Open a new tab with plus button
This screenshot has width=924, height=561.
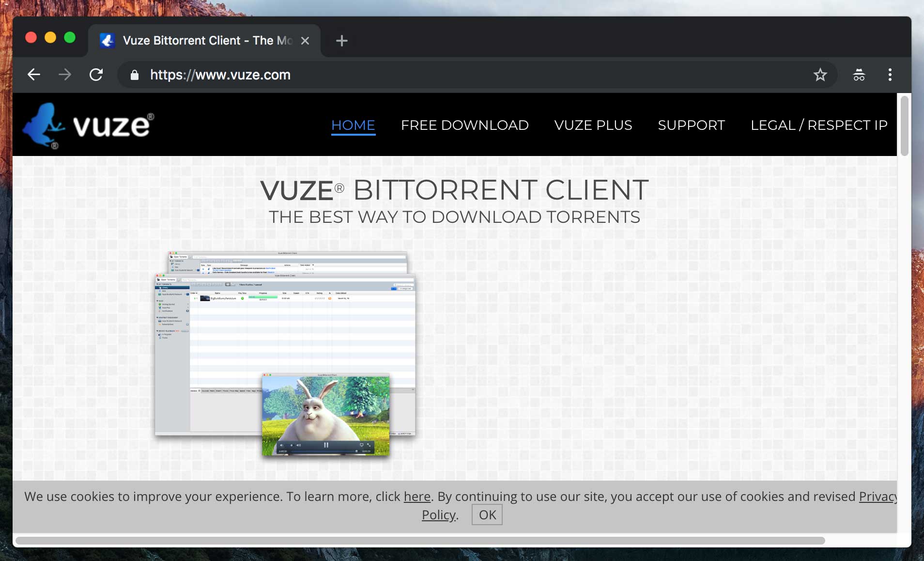pyautogui.click(x=341, y=41)
